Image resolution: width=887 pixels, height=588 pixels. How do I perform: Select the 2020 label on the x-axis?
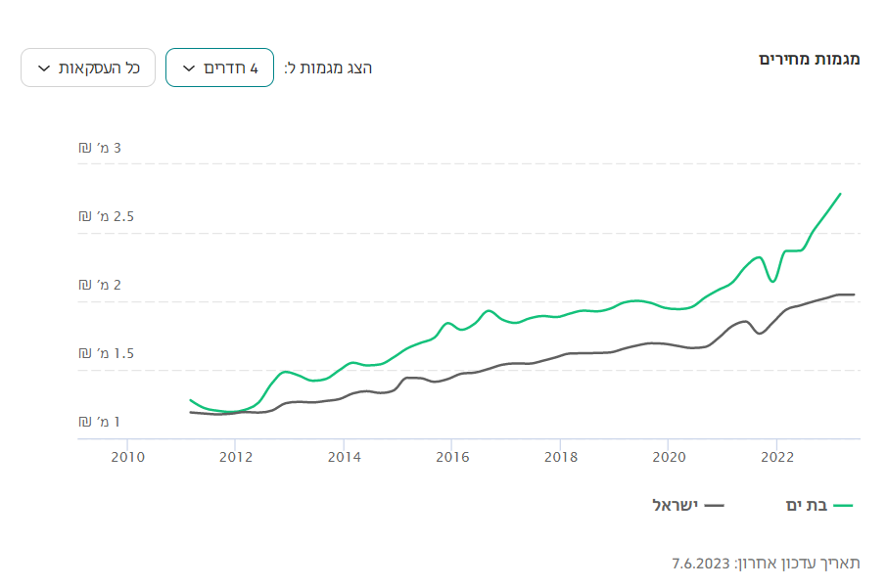[668, 456]
